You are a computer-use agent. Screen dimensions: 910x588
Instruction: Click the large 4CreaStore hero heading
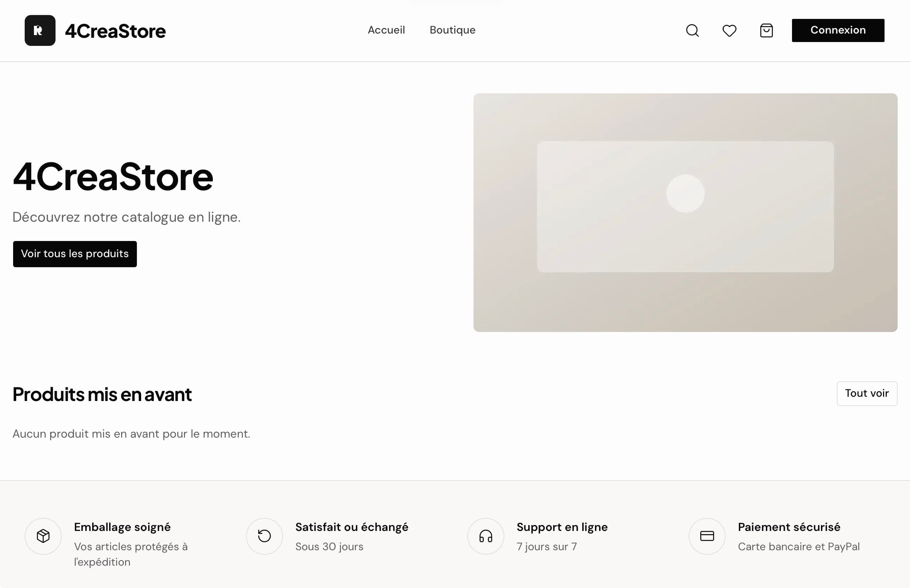coord(113,177)
